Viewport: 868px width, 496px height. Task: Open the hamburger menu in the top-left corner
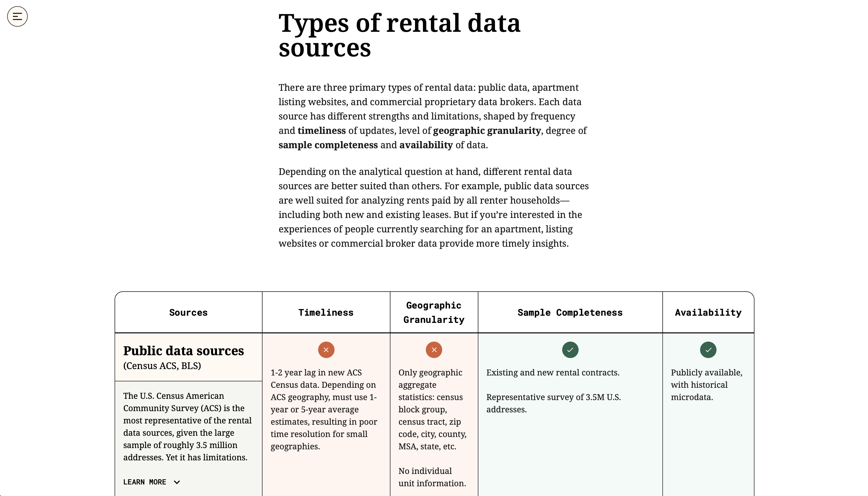(x=17, y=16)
